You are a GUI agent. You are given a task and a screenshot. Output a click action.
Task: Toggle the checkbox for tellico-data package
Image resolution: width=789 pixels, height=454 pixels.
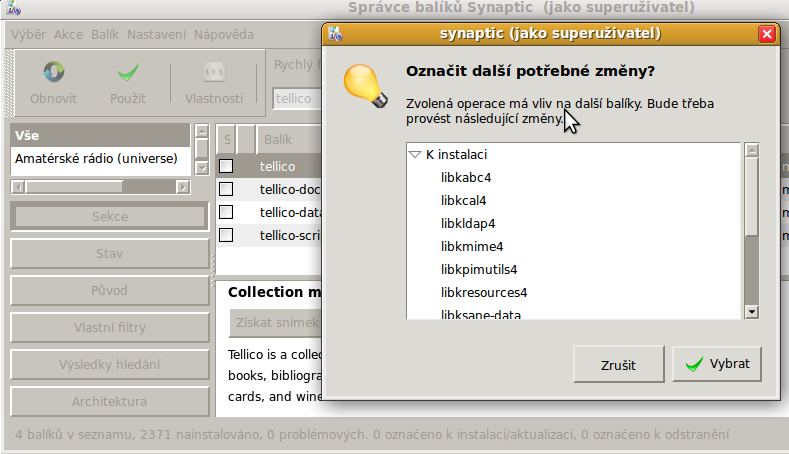tap(226, 212)
